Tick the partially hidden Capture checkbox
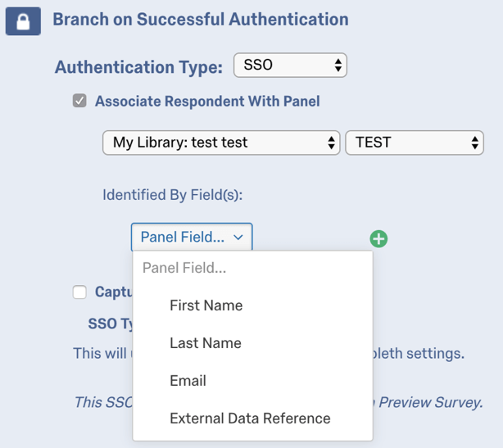This screenshot has height=448, width=503. click(x=79, y=292)
